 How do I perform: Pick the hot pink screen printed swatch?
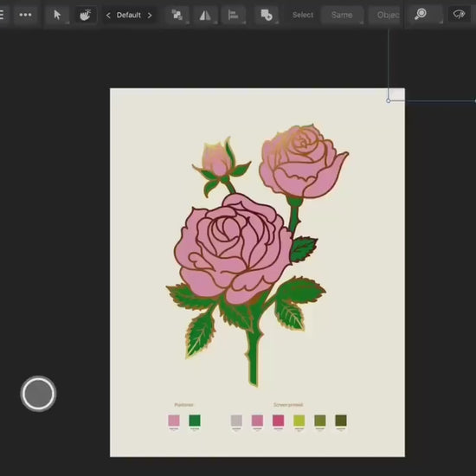278,421
